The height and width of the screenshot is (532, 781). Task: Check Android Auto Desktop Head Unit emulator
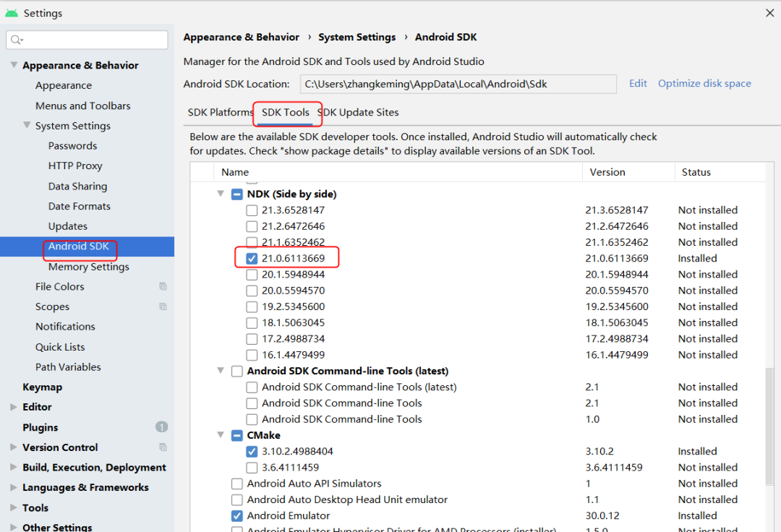(237, 499)
